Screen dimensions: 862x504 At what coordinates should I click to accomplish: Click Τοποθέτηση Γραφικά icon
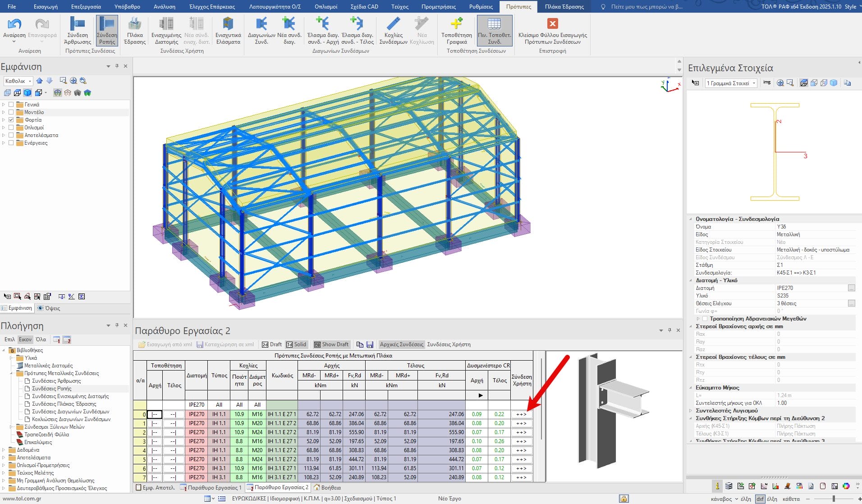point(456,25)
